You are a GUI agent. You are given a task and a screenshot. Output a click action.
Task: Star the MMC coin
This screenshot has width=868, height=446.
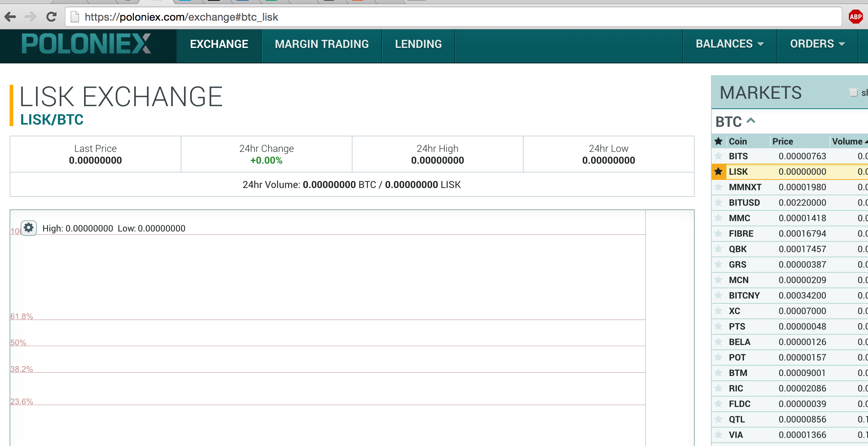click(x=718, y=218)
